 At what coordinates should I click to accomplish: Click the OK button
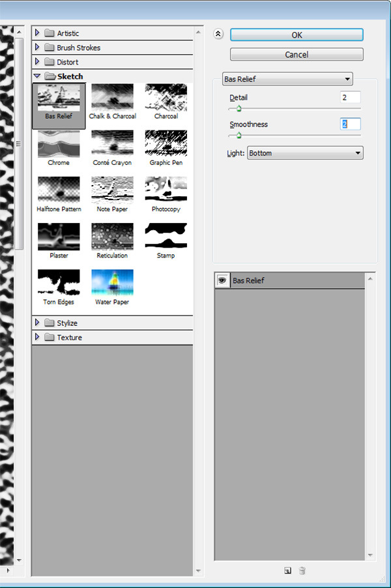tap(297, 35)
